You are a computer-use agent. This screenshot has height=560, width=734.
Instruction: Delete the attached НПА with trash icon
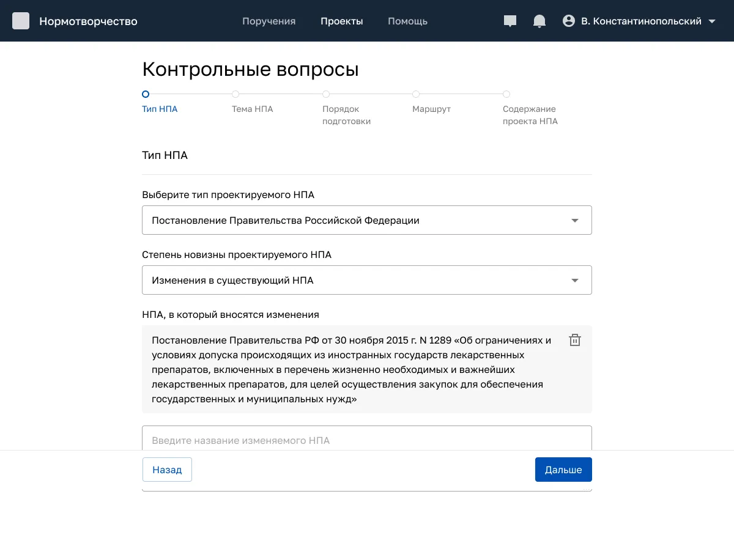point(575,341)
